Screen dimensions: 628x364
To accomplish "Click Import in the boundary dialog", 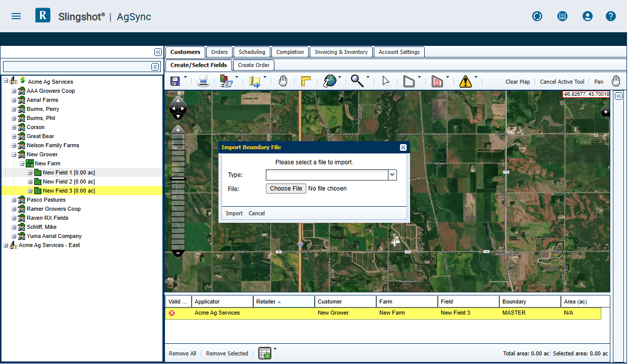I will pos(234,213).
